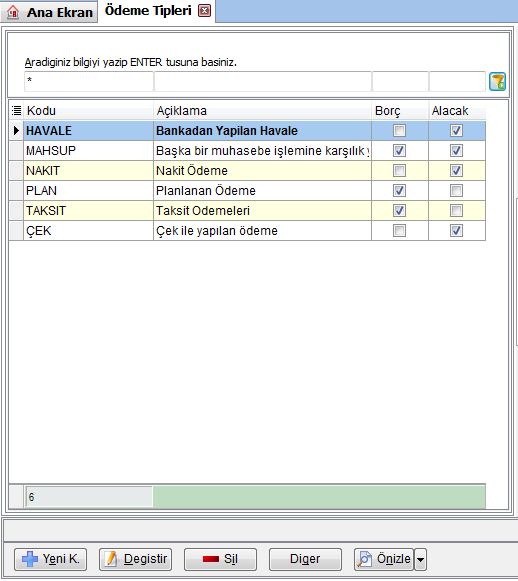Click the Kodu search field containing the asterisk

(x=89, y=81)
